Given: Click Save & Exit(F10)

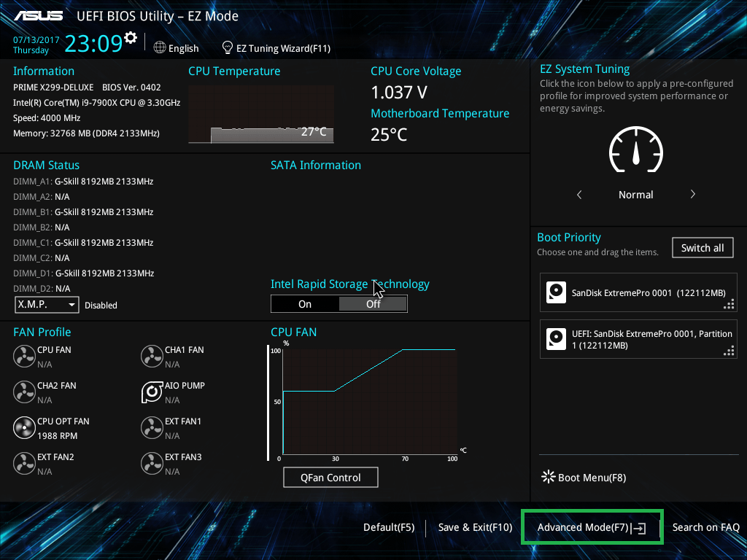Looking at the screenshot, I should [475, 527].
